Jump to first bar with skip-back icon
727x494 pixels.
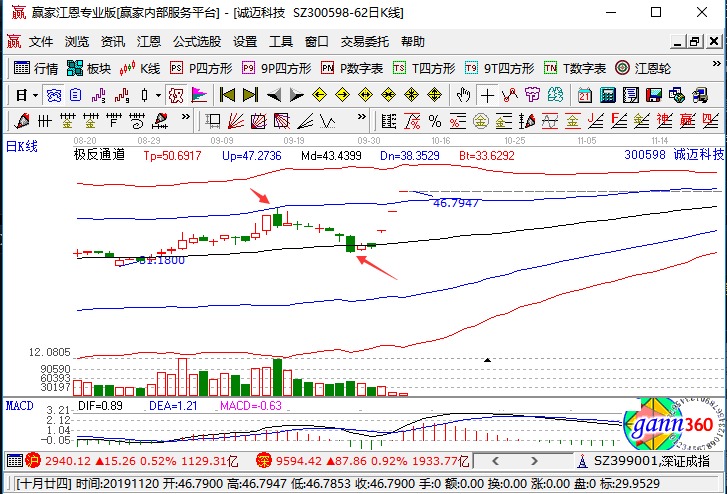pos(227,96)
